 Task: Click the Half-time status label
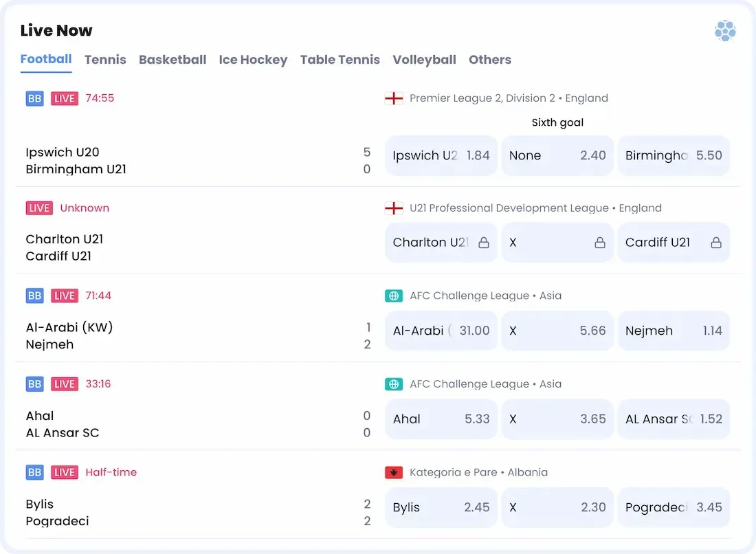pos(111,472)
